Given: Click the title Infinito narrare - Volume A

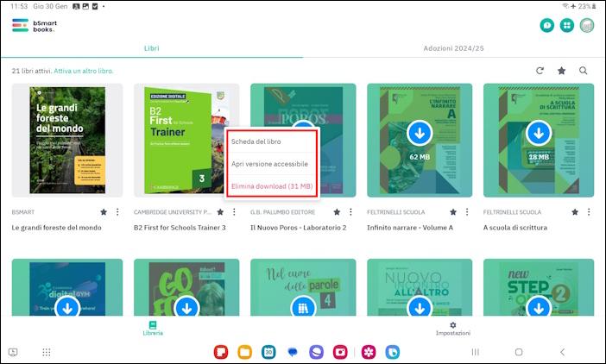Looking at the screenshot, I should point(410,228).
